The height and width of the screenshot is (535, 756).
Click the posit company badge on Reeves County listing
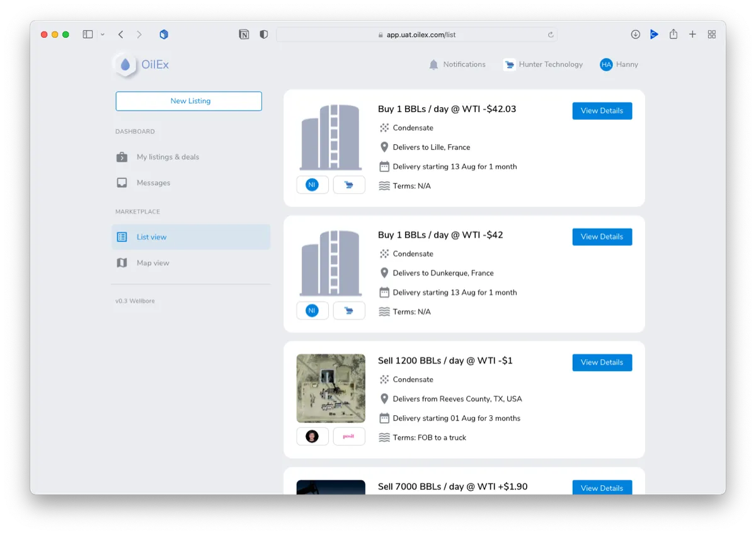[349, 436]
